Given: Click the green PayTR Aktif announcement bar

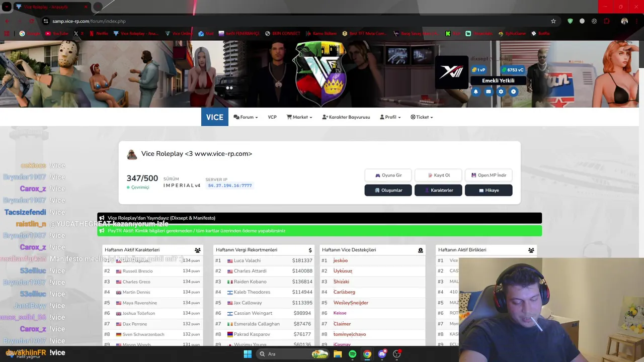Looking at the screenshot, I should [x=319, y=231].
